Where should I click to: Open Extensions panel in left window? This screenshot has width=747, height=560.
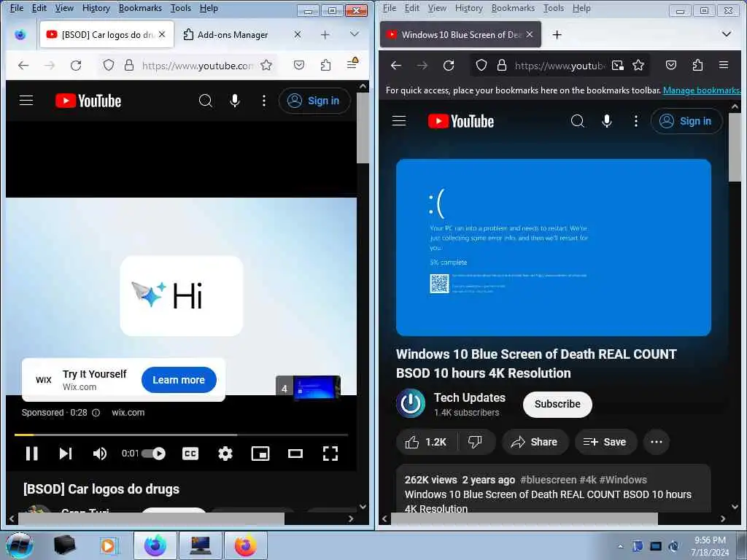point(325,65)
